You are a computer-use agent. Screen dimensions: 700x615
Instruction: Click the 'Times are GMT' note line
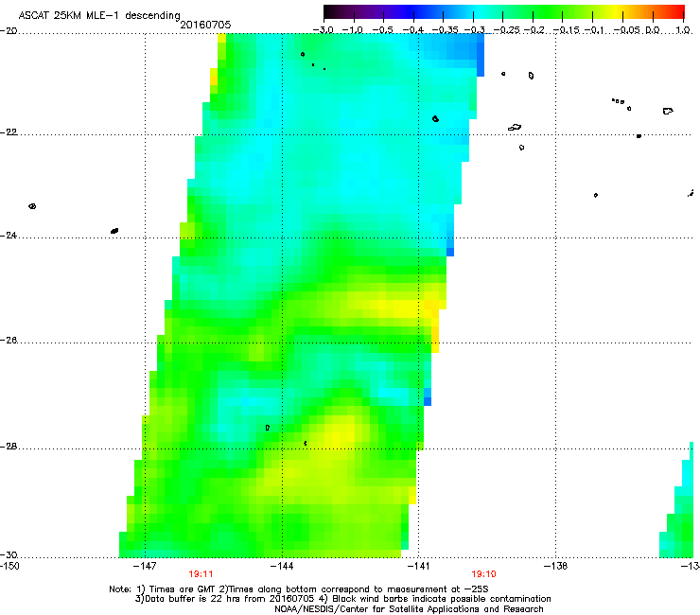tap(299, 589)
